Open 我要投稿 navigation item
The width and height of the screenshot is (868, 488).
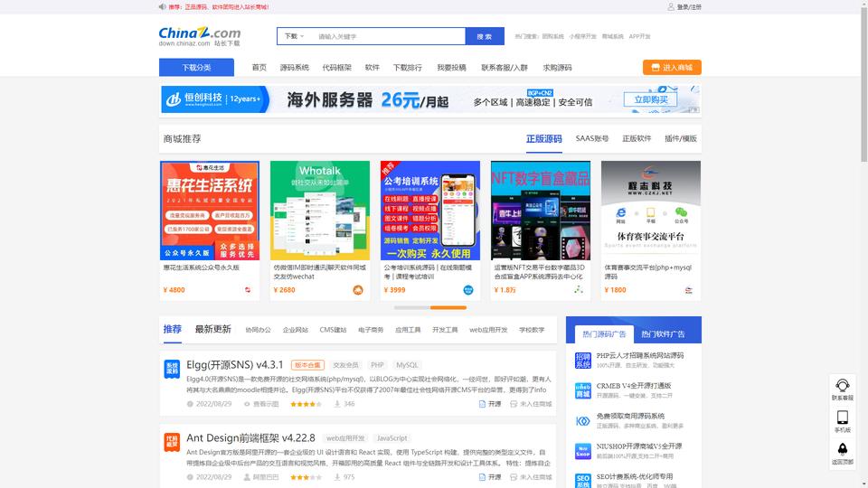tap(452, 68)
